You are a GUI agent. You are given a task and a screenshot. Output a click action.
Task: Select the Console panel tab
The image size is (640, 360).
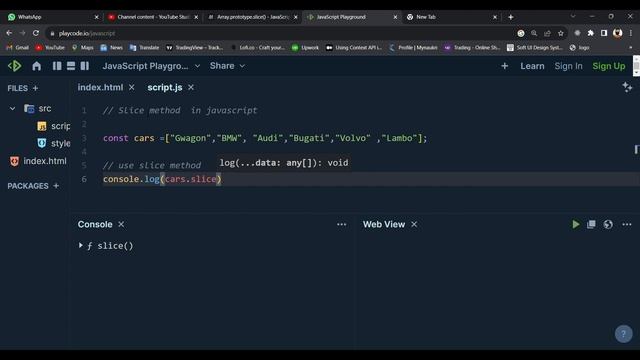coord(95,224)
